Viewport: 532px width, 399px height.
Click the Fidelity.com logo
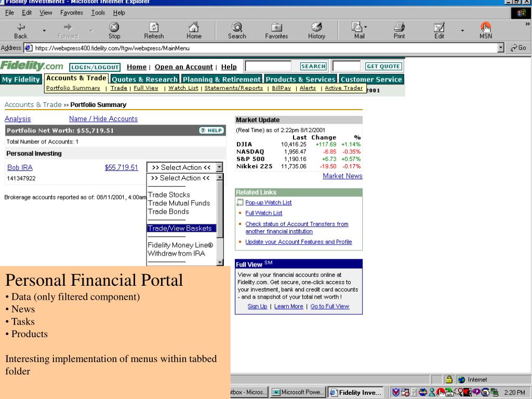32,65
